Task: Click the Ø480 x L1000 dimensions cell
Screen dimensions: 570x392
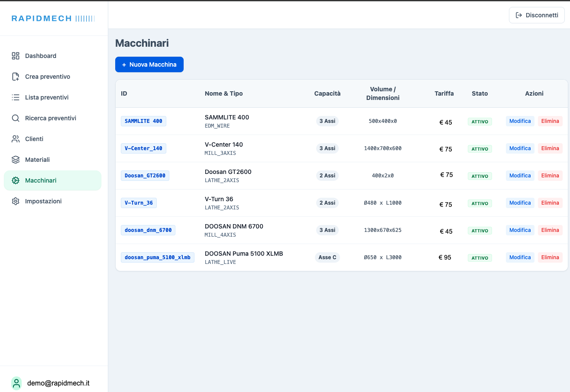Action: pyautogui.click(x=383, y=203)
